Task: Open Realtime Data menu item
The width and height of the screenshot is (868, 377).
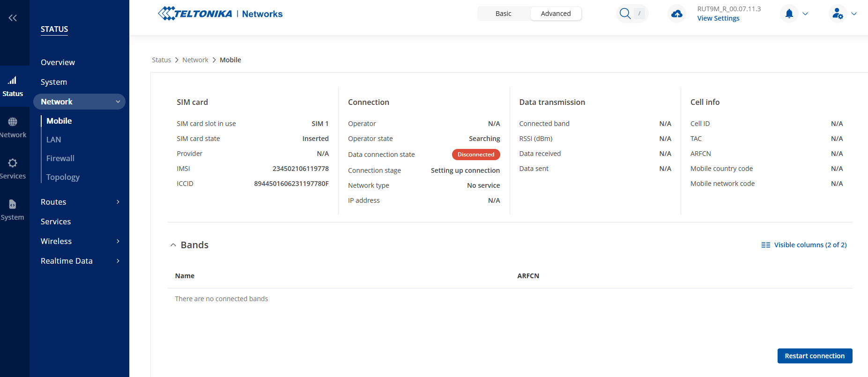Action: pyautogui.click(x=67, y=261)
